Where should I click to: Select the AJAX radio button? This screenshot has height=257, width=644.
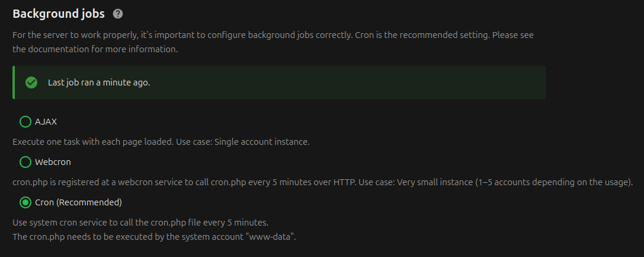(25, 122)
